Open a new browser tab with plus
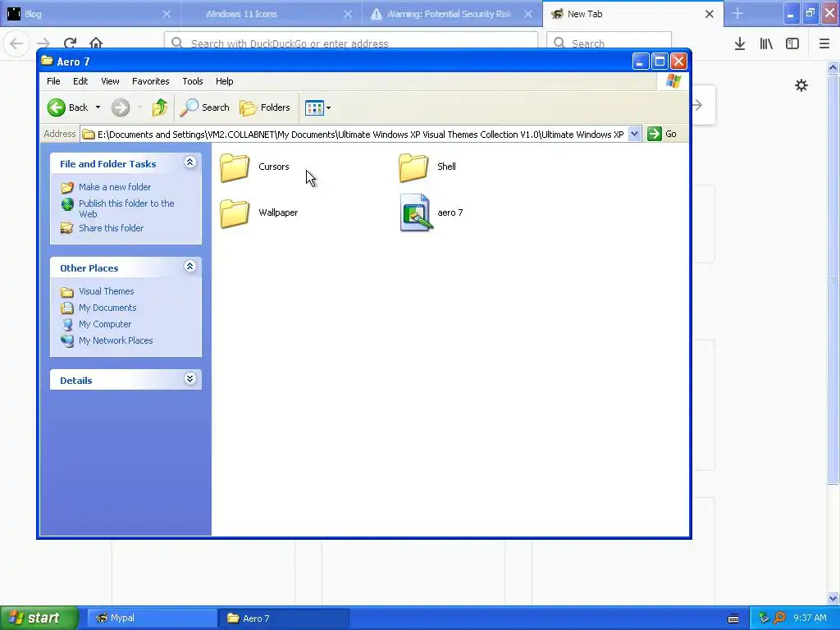Viewport: 840px width, 630px height. pyautogui.click(x=737, y=13)
